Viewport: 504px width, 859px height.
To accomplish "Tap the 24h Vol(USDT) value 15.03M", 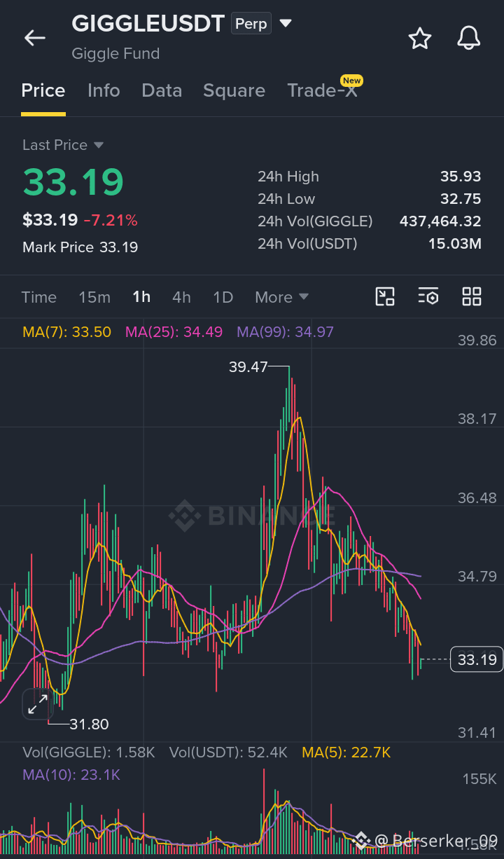I will click(x=455, y=244).
